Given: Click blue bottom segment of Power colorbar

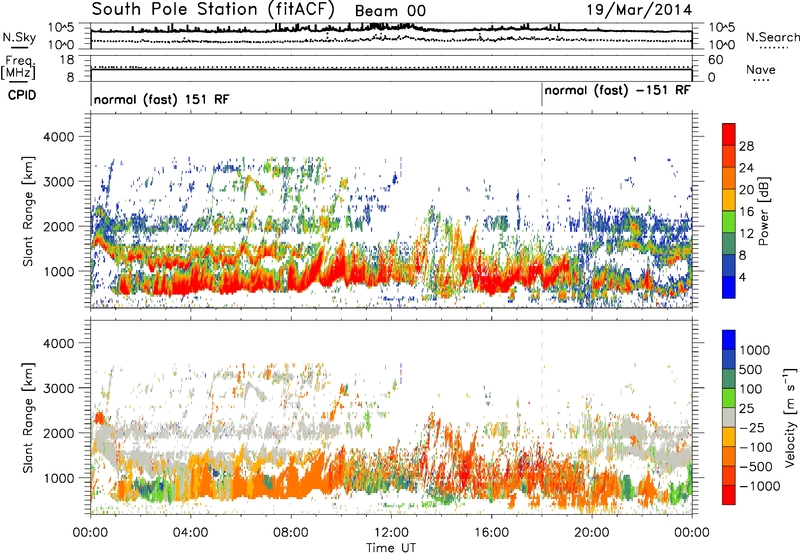Looking at the screenshot, I should (x=729, y=287).
